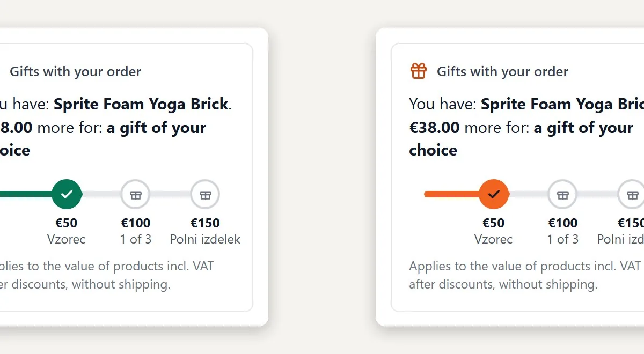Click 'Sprite Foam Yoga Brick' text in left card

point(141,104)
